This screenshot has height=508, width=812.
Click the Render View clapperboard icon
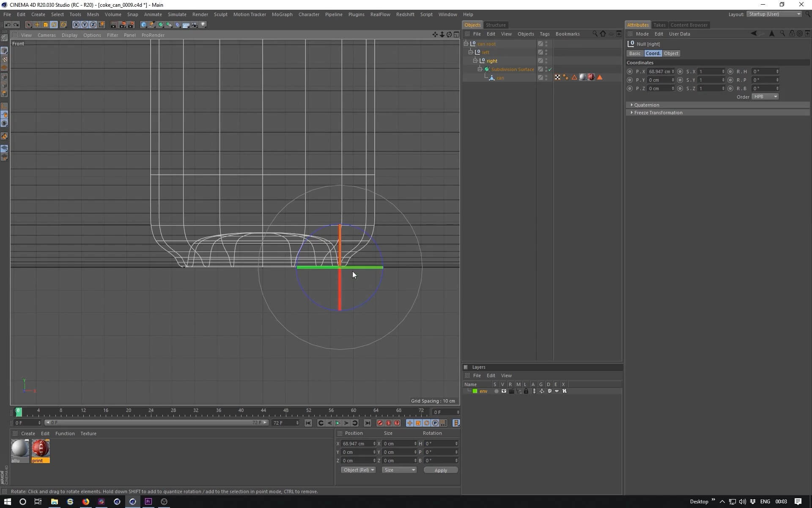point(113,25)
